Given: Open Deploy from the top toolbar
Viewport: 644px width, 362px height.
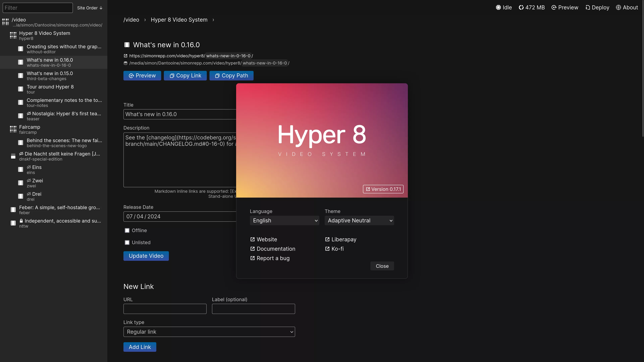Looking at the screenshot, I should (x=598, y=8).
